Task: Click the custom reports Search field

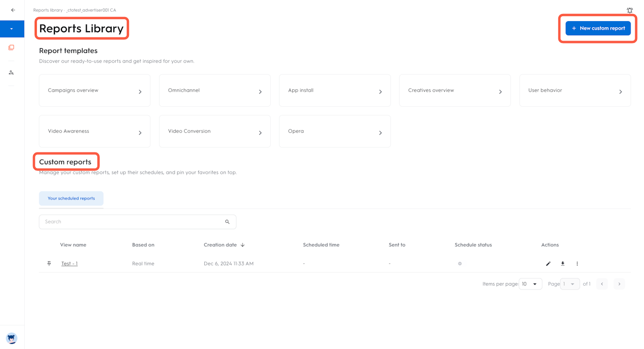Action: pos(132,222)
